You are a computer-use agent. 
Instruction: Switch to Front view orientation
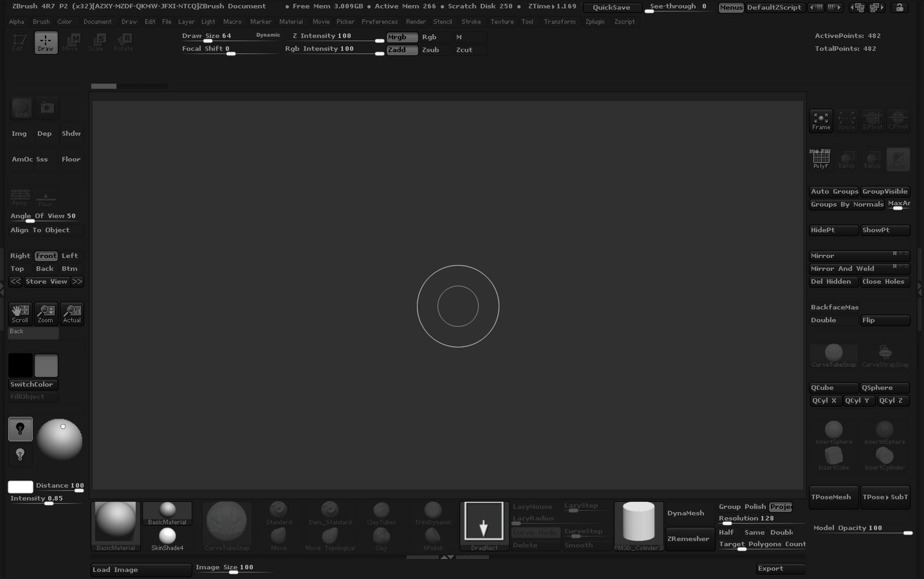46,256
